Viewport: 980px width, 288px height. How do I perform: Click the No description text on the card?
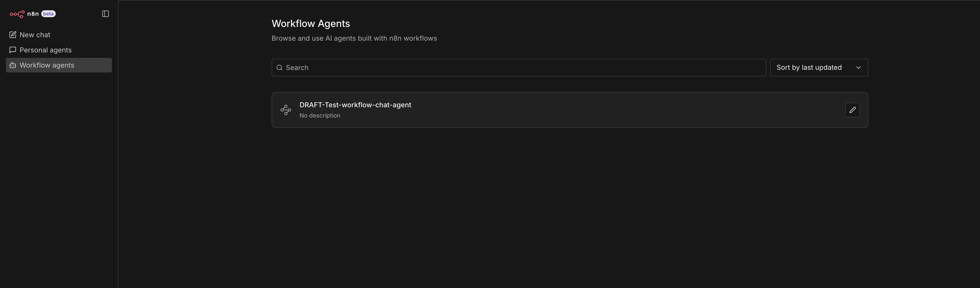click(319, 116)
